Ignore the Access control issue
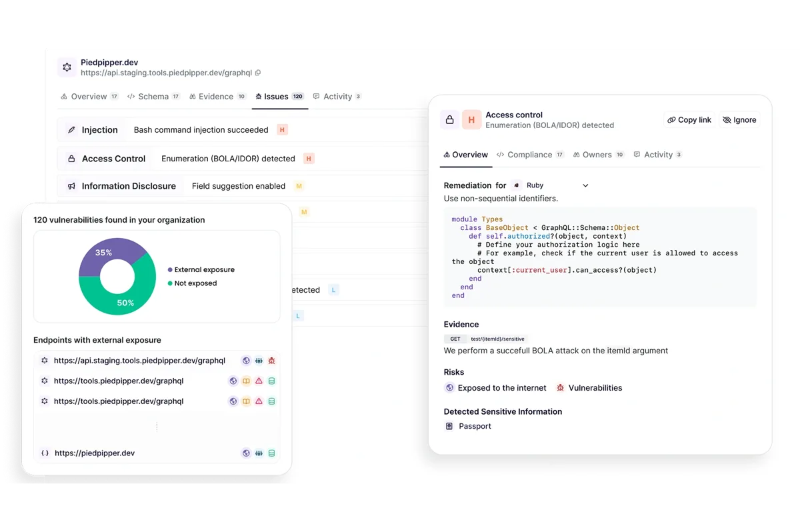 coord(740,120)
